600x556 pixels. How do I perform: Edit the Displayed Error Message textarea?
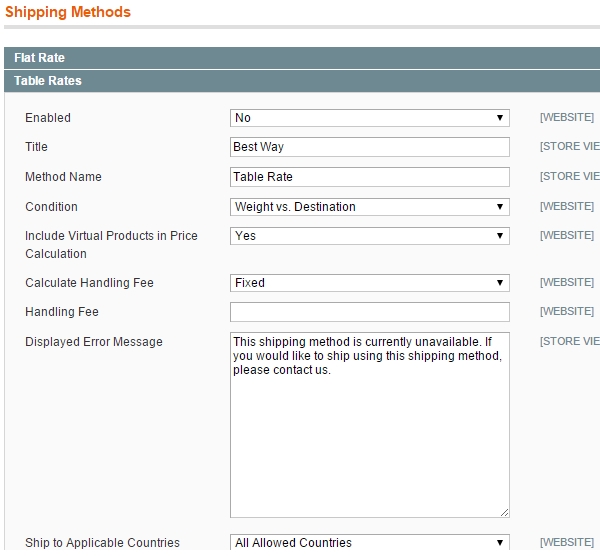pyautogui.click(x=370, y=425)
